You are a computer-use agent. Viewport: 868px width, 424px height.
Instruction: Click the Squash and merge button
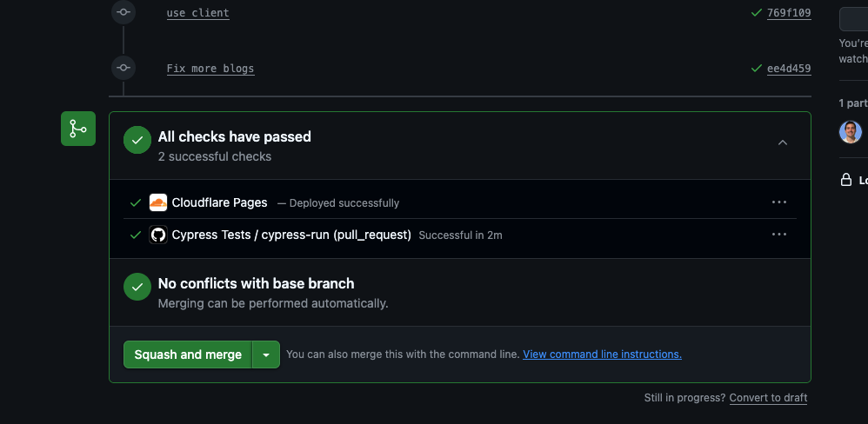click(x=188, y=354)
